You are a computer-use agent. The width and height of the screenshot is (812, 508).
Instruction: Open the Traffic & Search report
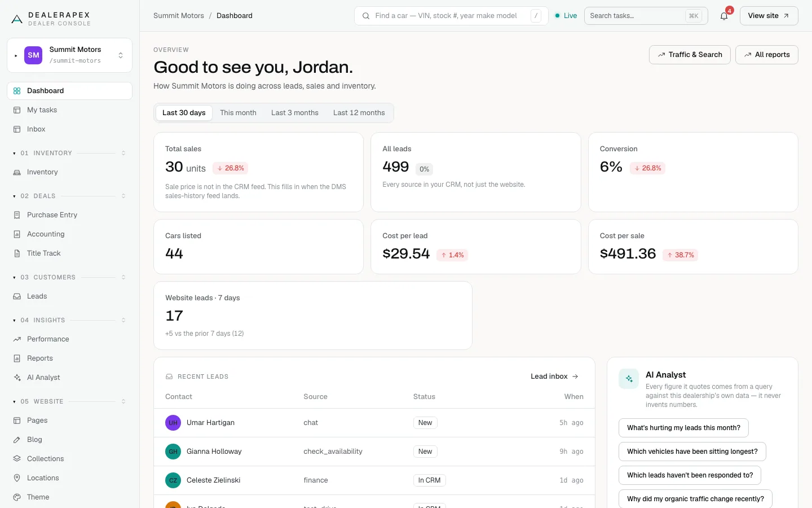690,55
